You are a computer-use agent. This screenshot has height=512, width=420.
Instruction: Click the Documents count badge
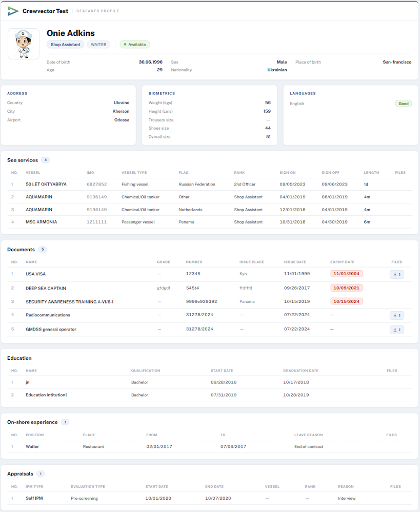click(x=43, y=249)
